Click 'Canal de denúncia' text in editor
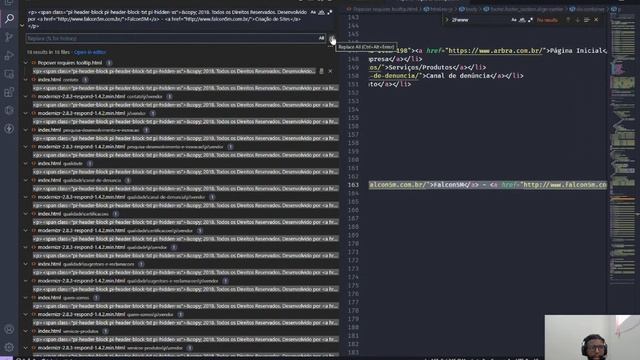640x360 pixels. pyautogui.click(x=458, y=76)
